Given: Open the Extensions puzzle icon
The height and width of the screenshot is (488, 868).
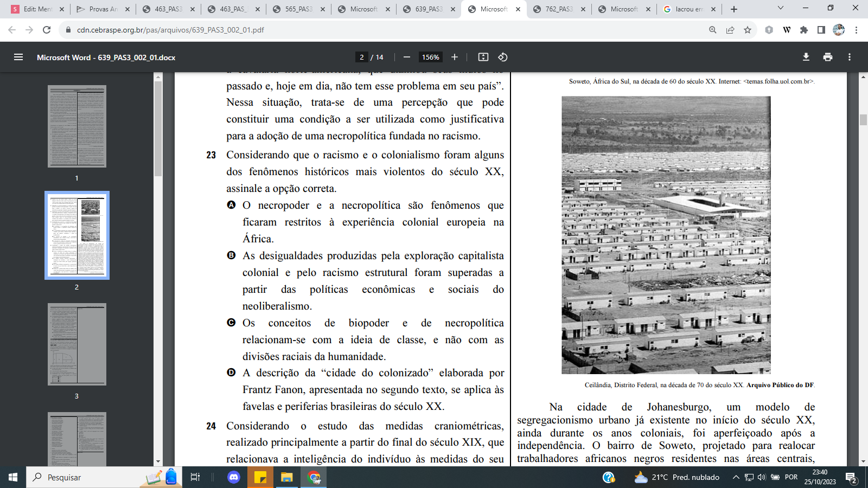Looking at the screenshot, I should click(804, 30).
